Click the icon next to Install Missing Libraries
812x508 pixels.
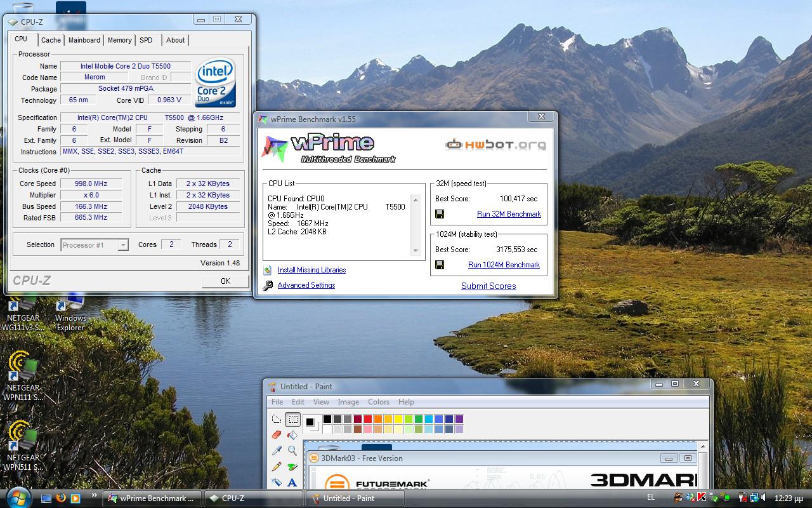268,270
